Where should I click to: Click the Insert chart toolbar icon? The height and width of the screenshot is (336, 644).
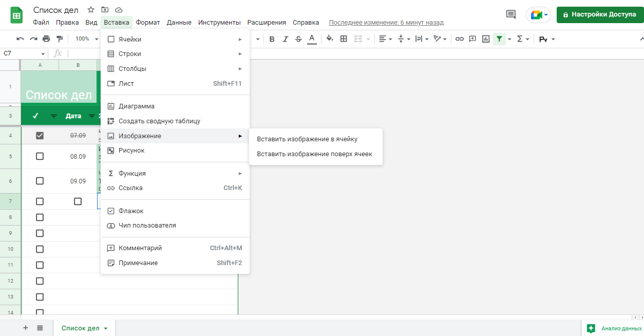point(486,39)
